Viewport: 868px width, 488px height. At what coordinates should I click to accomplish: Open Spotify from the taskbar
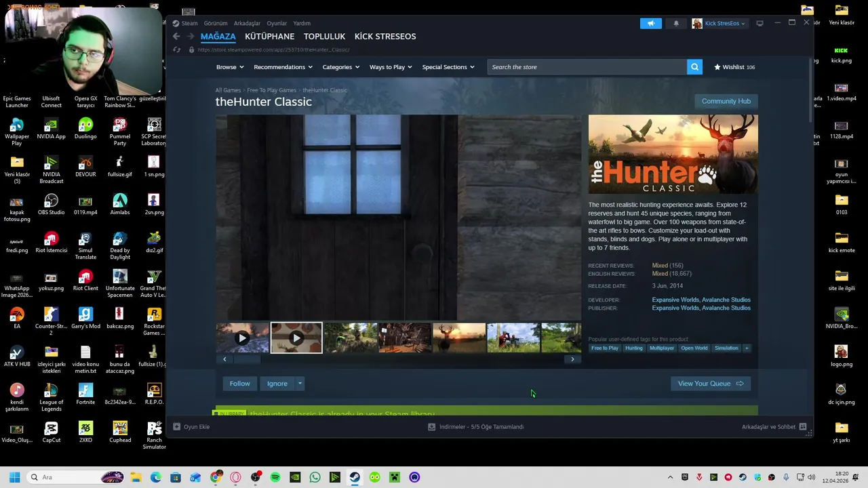coord(275,477)
